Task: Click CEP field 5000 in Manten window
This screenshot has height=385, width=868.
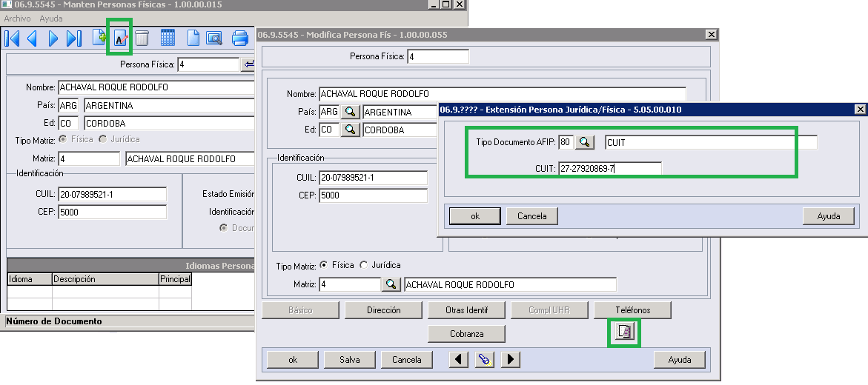Action: click(112, 212)
